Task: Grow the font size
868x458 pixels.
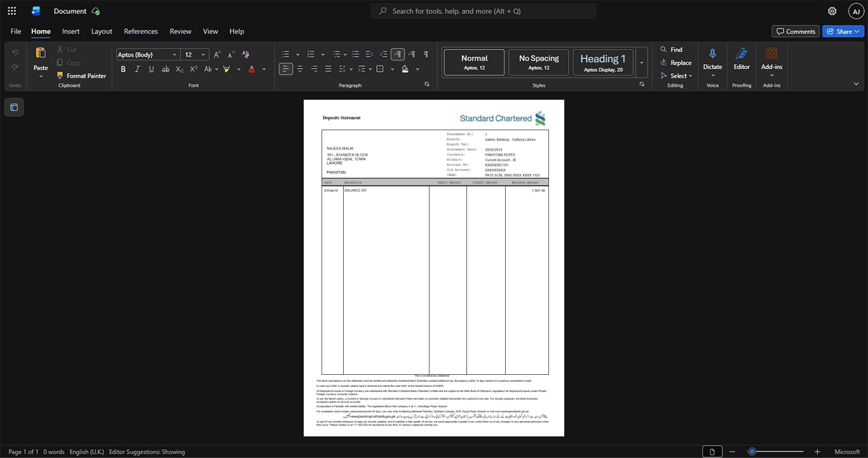Action: 217,55
